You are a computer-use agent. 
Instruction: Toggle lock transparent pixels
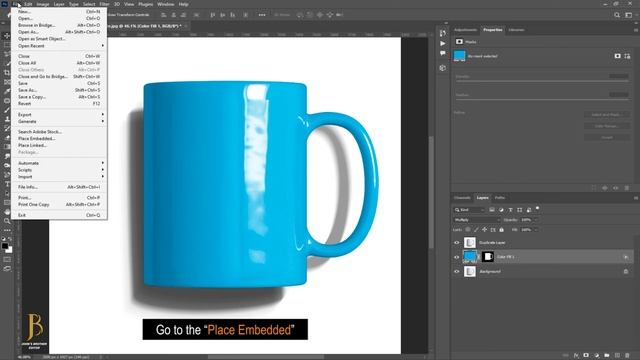pyautogui.click(x=468, y=230)
